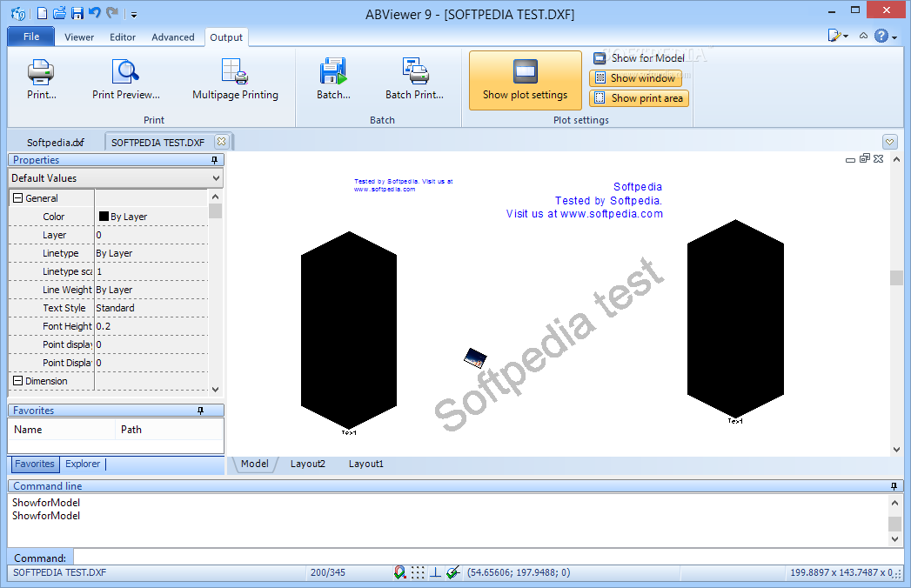Sort Favorites by Path column header
Image resolution: width=911 pixels, height=588 pixels.
(x=169, y=430)
